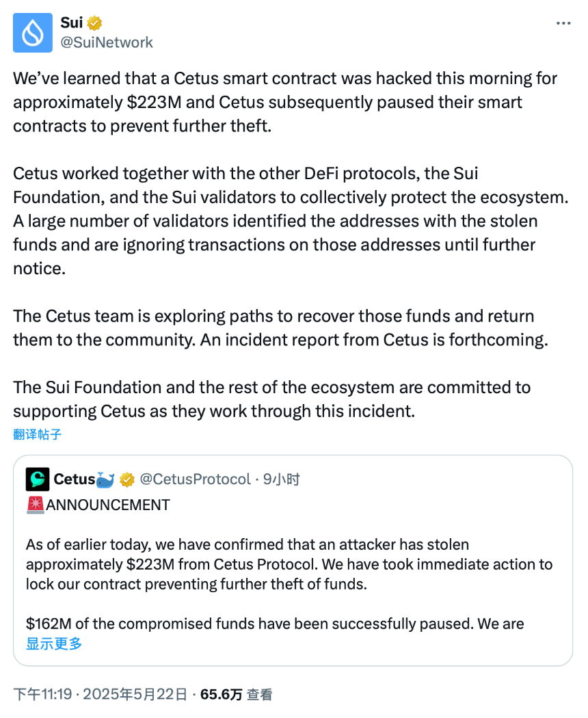Click the Cetus profile avatar
The image size is (588, 718).
click(38, 479)
